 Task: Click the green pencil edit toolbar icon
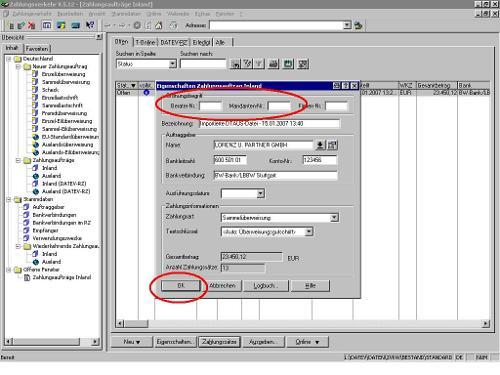tap(21, 25)
